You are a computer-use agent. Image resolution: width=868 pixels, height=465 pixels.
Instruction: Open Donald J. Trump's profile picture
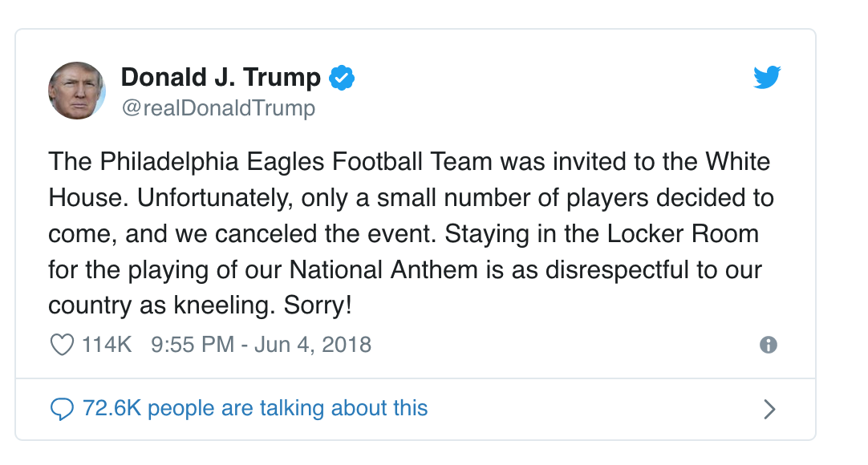[77, 90]
